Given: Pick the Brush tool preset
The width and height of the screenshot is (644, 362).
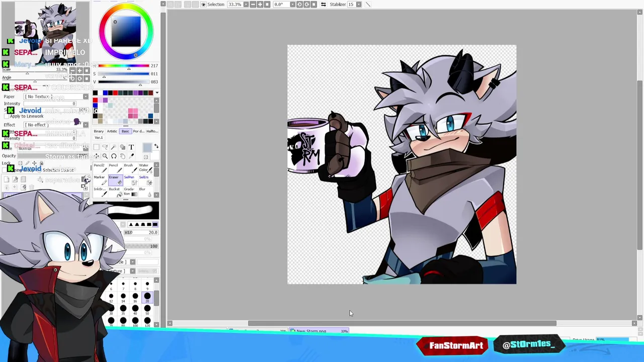Looking at the screenshot, I should (131, 168).
